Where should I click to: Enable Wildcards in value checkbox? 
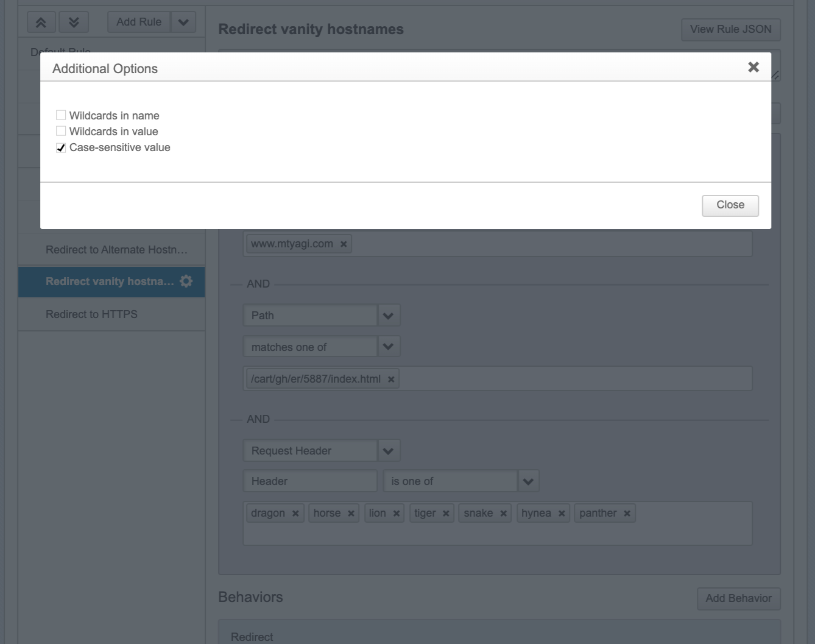point(61,131)
